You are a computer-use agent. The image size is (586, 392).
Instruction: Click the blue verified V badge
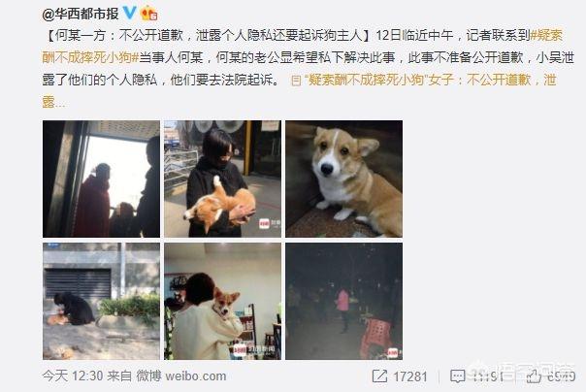(x=129, y=13)
